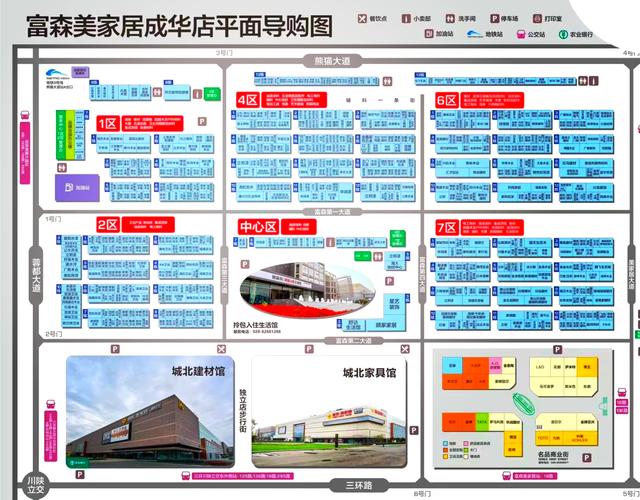
Task: Click the 蓉都大道 road label
Action: coord(36,275)
